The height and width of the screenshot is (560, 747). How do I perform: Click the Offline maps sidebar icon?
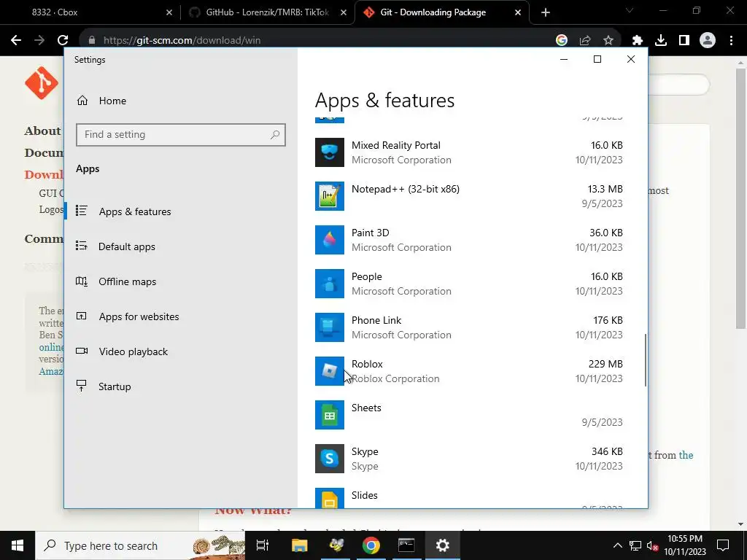point(82,281)
